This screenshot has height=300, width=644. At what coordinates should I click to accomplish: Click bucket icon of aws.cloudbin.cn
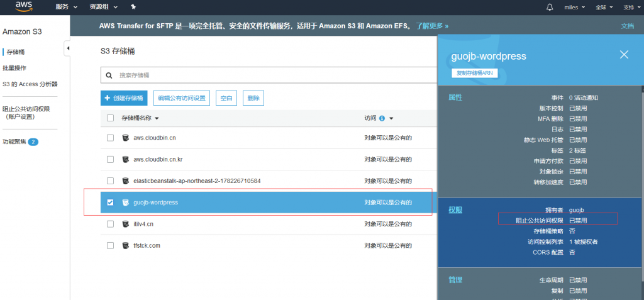pyautogui.click(x=126, y=138)
